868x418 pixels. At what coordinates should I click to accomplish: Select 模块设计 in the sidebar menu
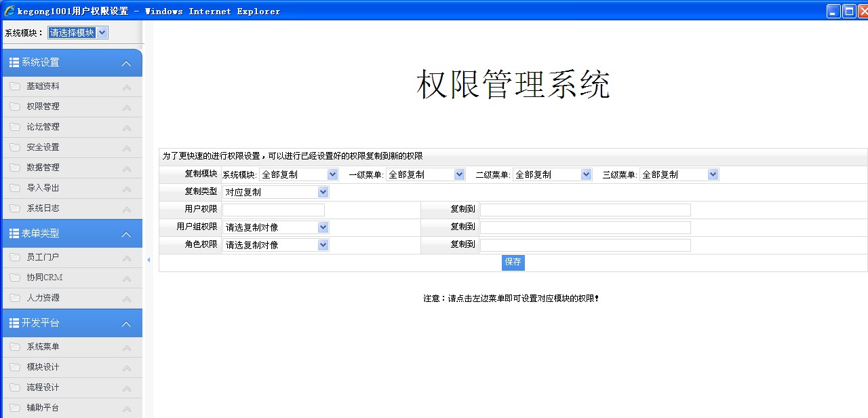point(43,367)
